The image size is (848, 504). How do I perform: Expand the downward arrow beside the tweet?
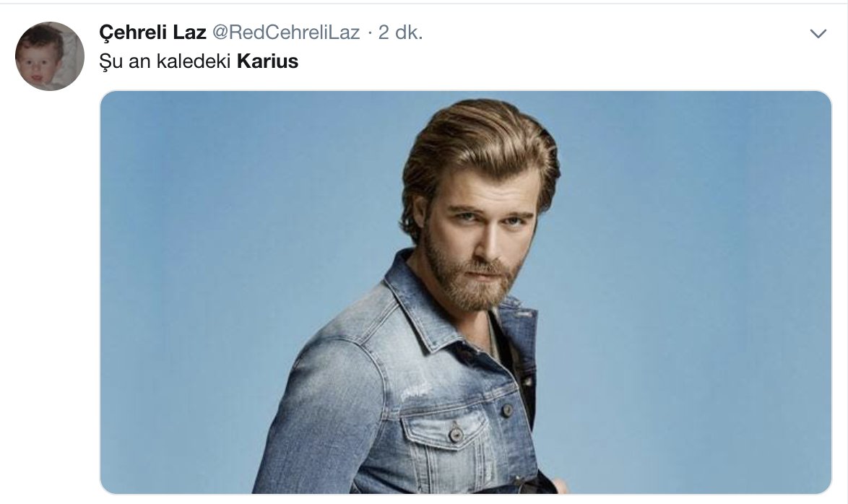(818, 33)
